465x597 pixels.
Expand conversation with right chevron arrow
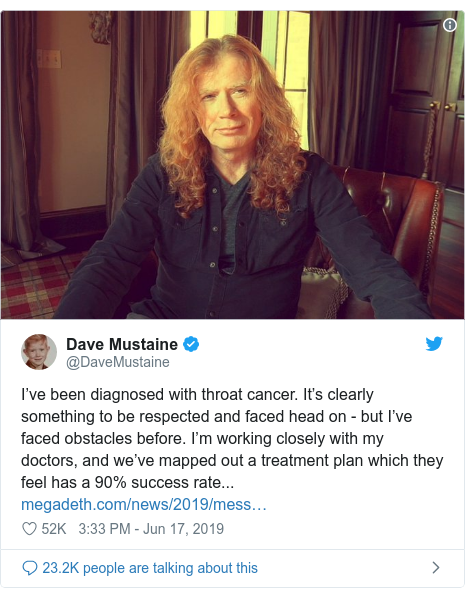click(x=436, y=568)
